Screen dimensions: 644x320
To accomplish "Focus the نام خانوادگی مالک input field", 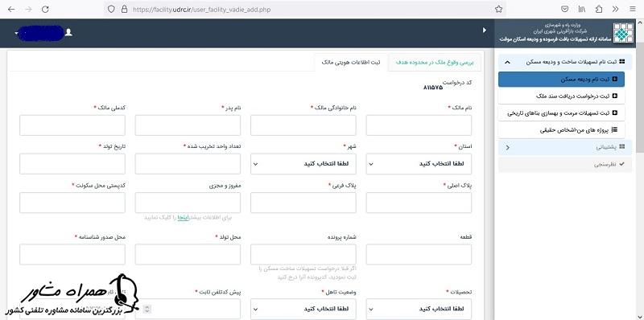I will [x=303, y=125].
